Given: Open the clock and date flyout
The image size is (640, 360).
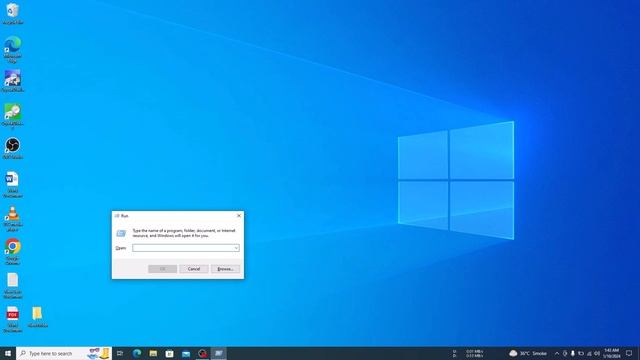Looking at the screenshot, I should coord(611,353).
